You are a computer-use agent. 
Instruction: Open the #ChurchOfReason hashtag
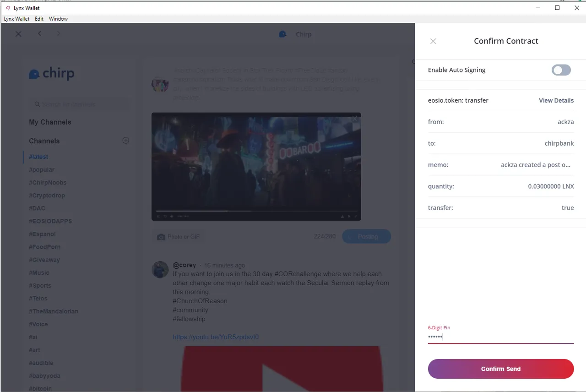(200, 301)
